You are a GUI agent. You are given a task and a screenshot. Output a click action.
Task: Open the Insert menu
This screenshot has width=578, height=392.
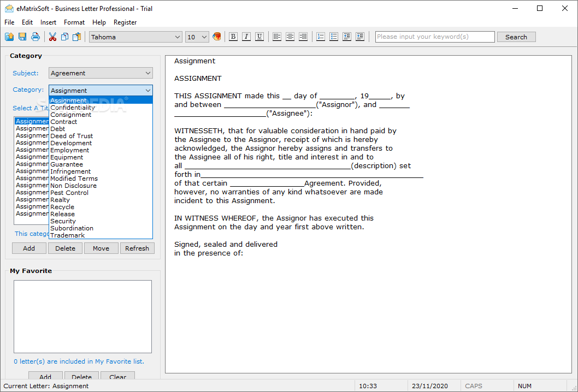pos(48,22)
